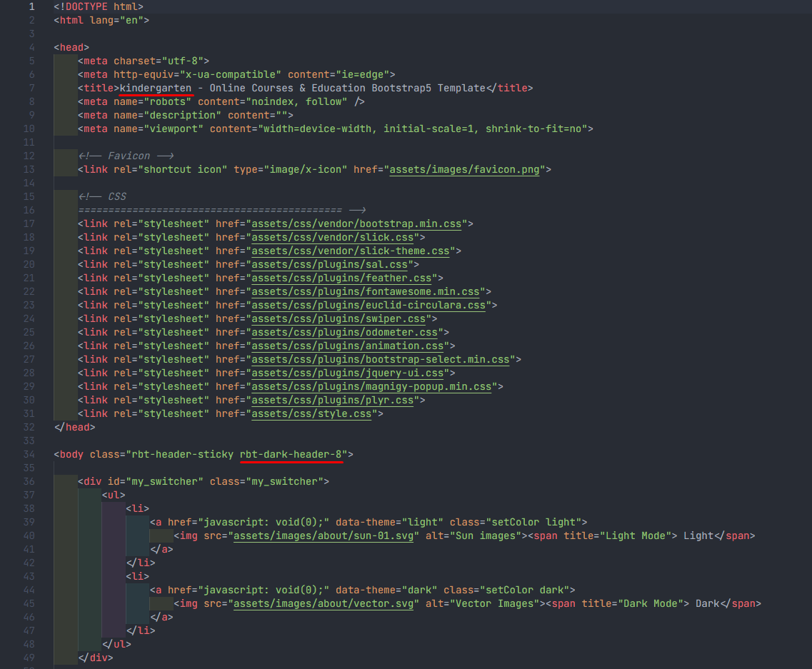Open the vector.svg image source path
This screenshot has width=812, height=669.
(324, 603)
